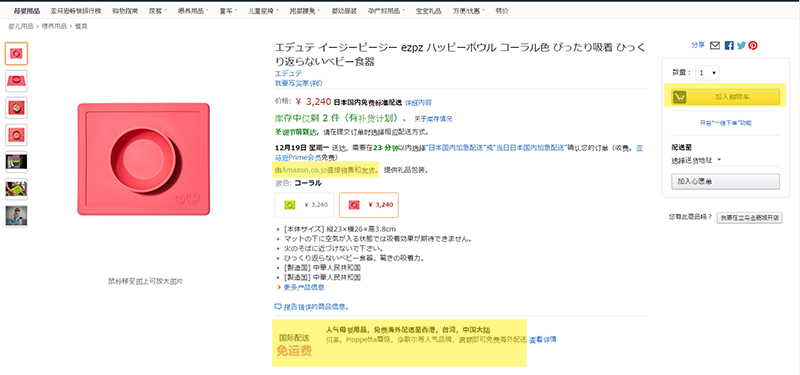
Task: Click the sell-on-Amazon button beside 您有此商品吗？
Action: (749, 218)
